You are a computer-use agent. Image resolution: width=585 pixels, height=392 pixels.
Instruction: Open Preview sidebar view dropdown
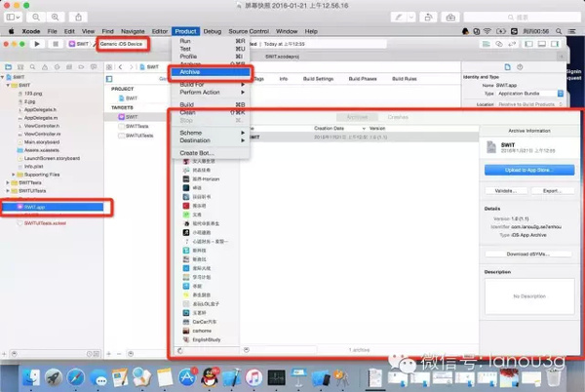13,18
